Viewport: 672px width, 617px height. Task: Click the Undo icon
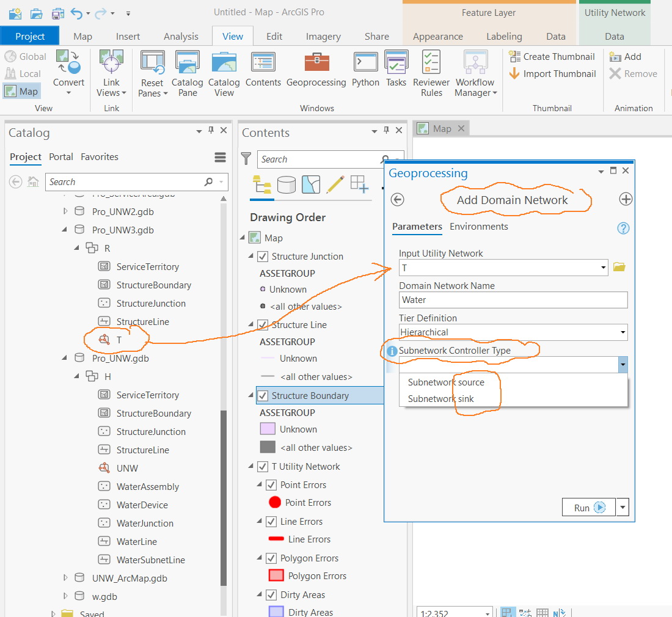click(x=76, y=13)
